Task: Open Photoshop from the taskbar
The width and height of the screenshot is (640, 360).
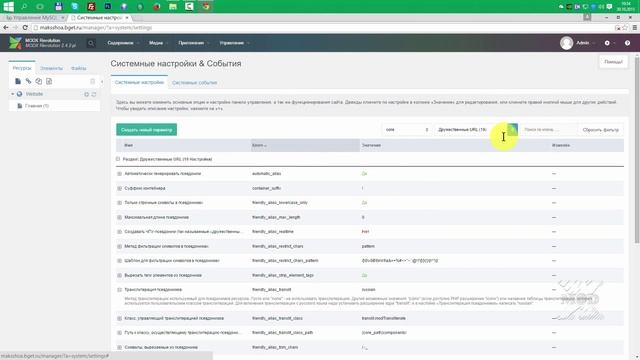Action: click(x=107, y=7)
